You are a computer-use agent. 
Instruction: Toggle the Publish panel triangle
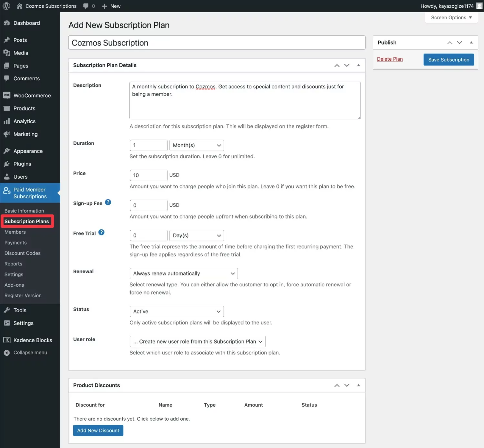point(471,43)
